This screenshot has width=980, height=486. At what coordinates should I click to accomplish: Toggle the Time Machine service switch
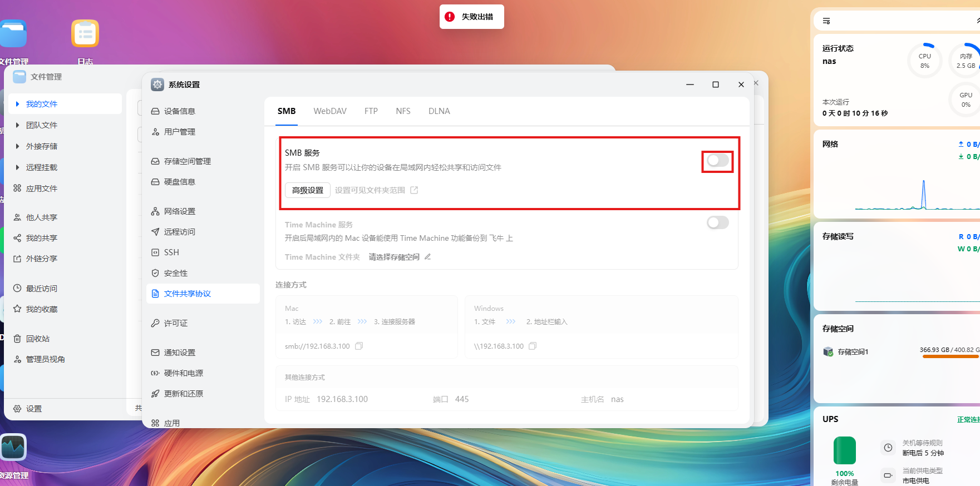tap(717, 222)
